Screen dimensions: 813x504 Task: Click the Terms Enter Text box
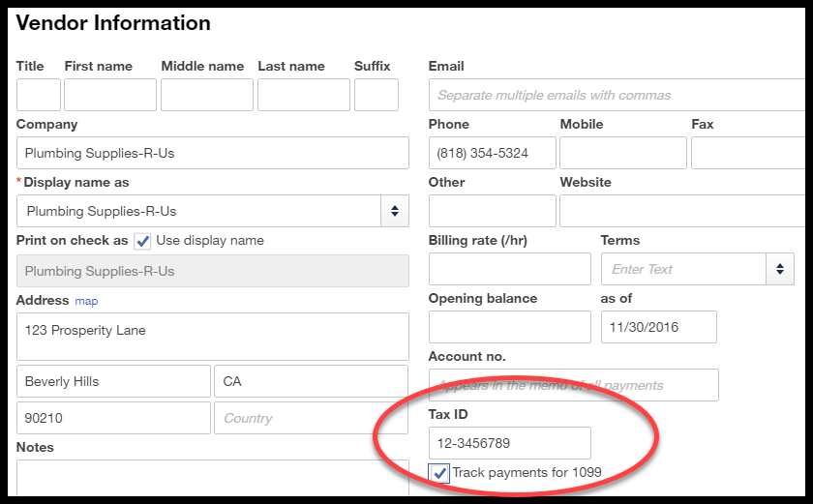point(683,269)
